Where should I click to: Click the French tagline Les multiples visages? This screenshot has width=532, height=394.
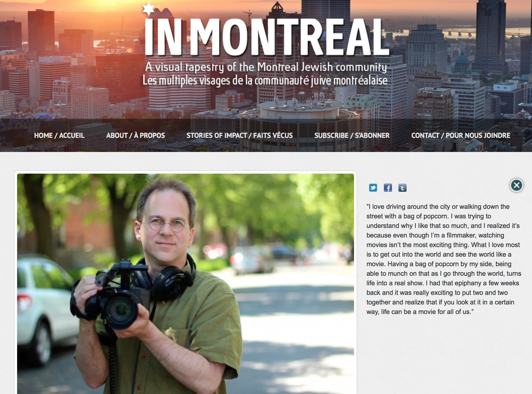coord(265,81)
